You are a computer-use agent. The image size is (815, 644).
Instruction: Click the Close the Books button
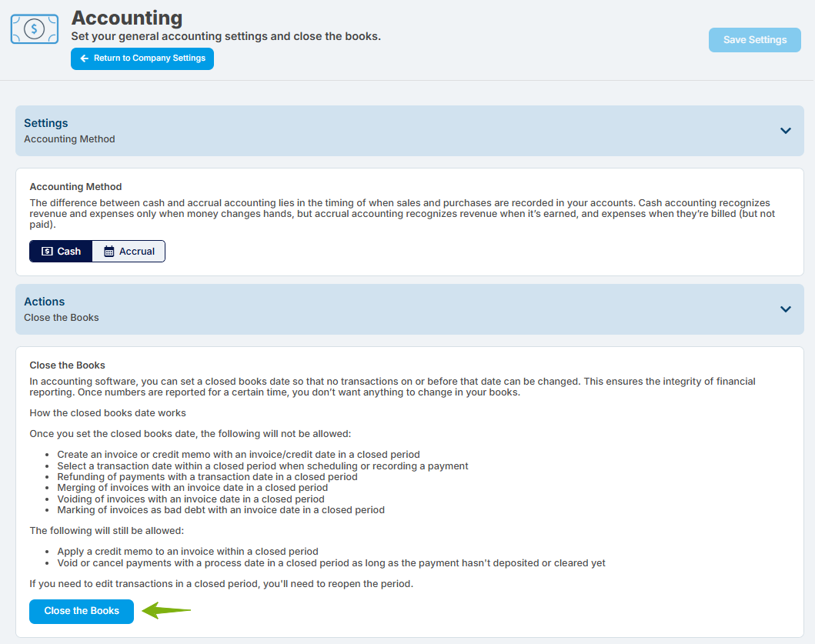pyautogui.click(x=82, y=611)
